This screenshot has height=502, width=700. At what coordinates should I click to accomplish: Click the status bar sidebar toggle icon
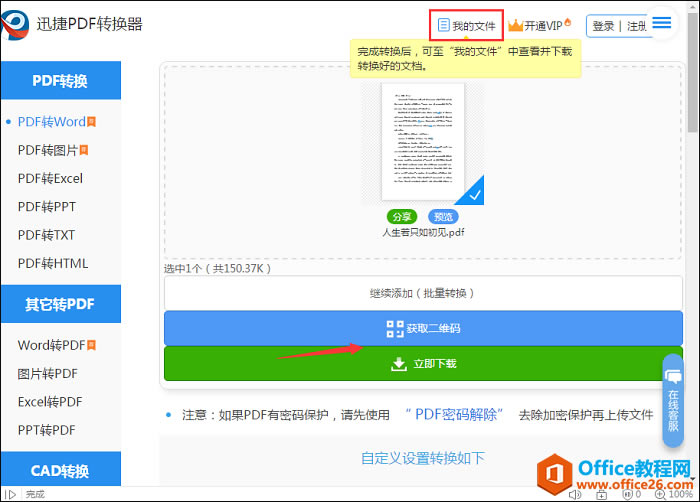click(10, 494)
